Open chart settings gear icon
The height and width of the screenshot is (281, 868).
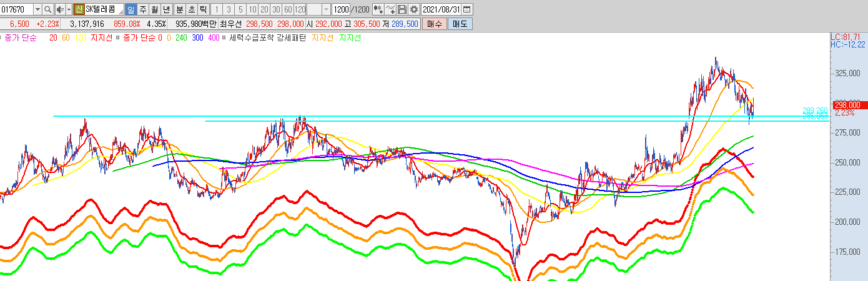413,9
